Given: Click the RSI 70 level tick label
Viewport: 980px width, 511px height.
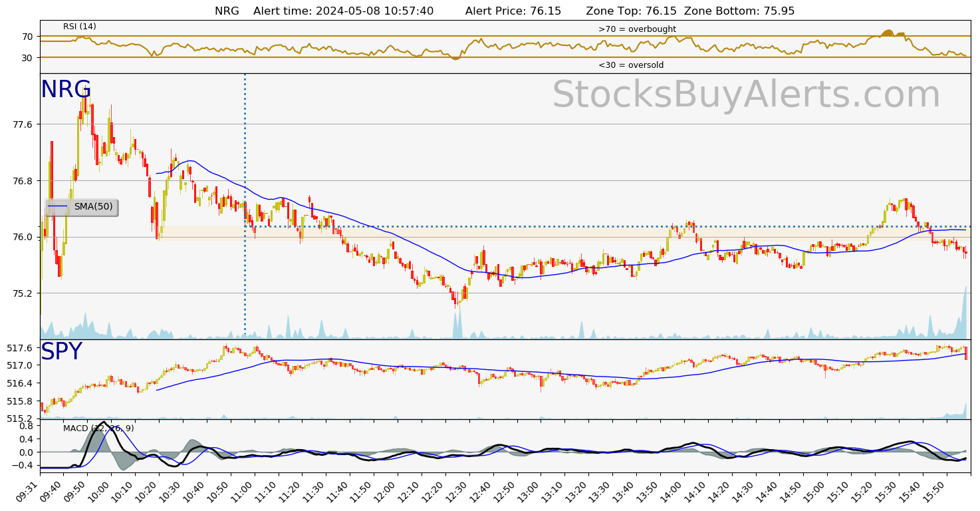Looking at the screenshot, I should pos(27,37).
